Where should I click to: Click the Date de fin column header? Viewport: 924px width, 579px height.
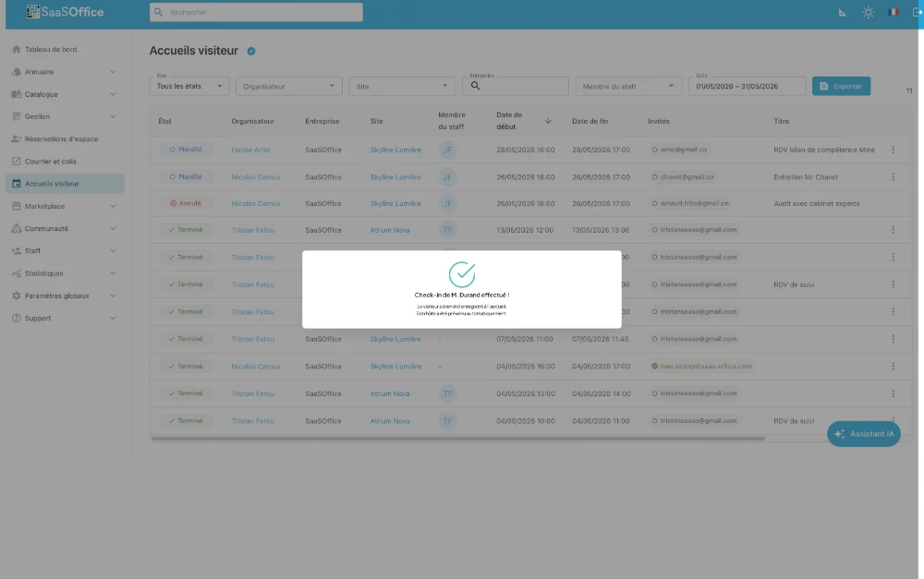pos(590,121)
